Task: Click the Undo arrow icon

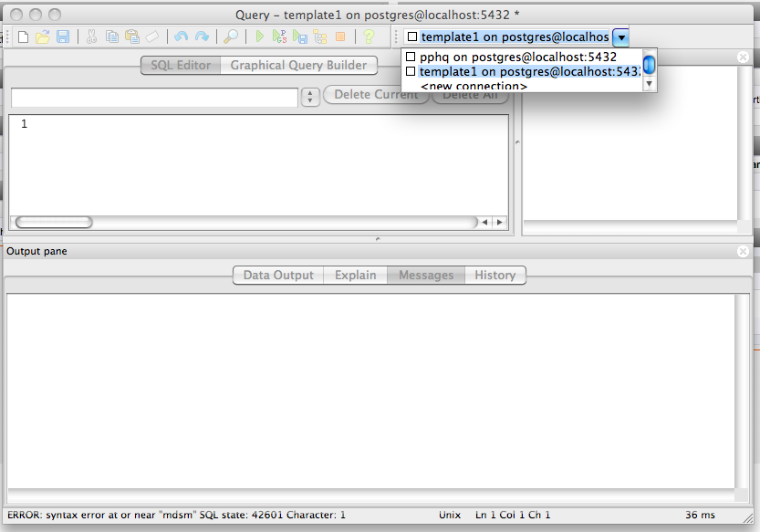Action: coord(181,37)
